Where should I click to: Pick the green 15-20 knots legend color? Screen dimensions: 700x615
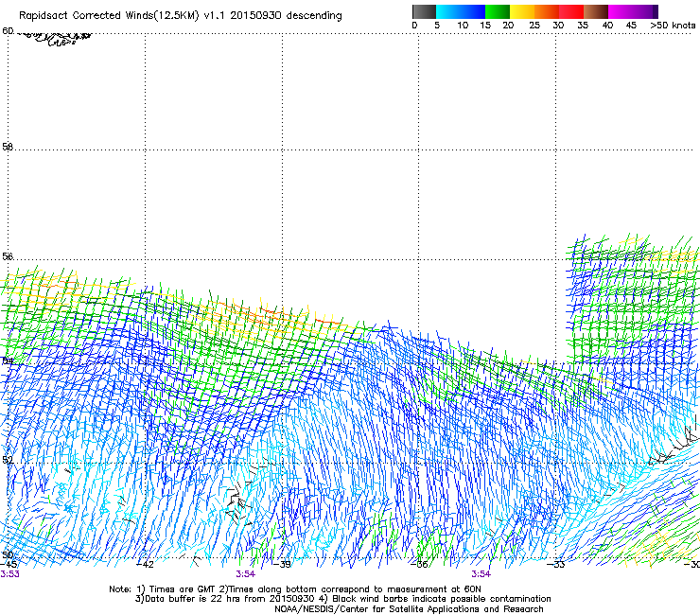click(498, 11)
